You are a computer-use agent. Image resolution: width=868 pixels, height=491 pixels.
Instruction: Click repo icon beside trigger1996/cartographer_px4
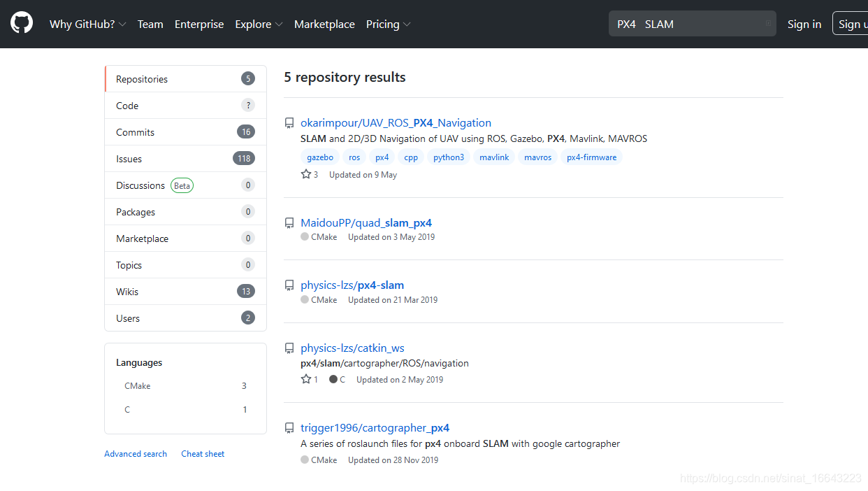coord(289,428)
